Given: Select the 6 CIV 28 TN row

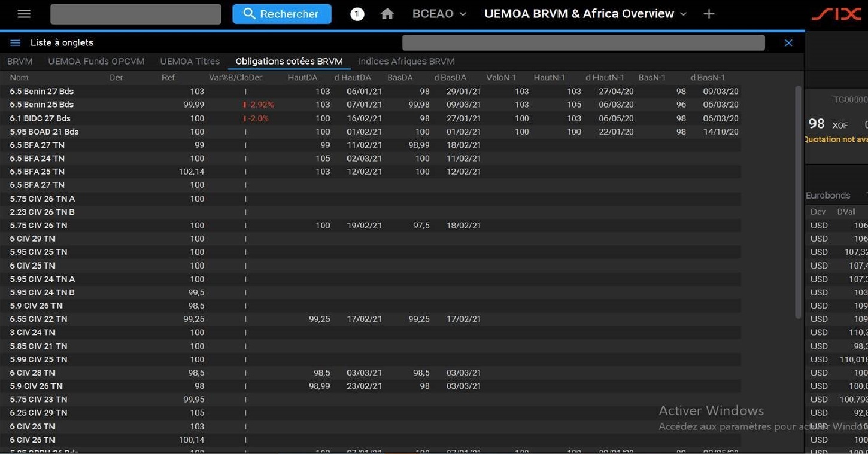Looking at the screenshot, I should [x=371, y=373].
